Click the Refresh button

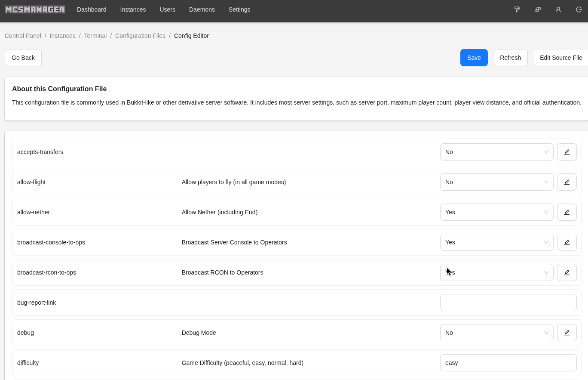click(510, 58)
